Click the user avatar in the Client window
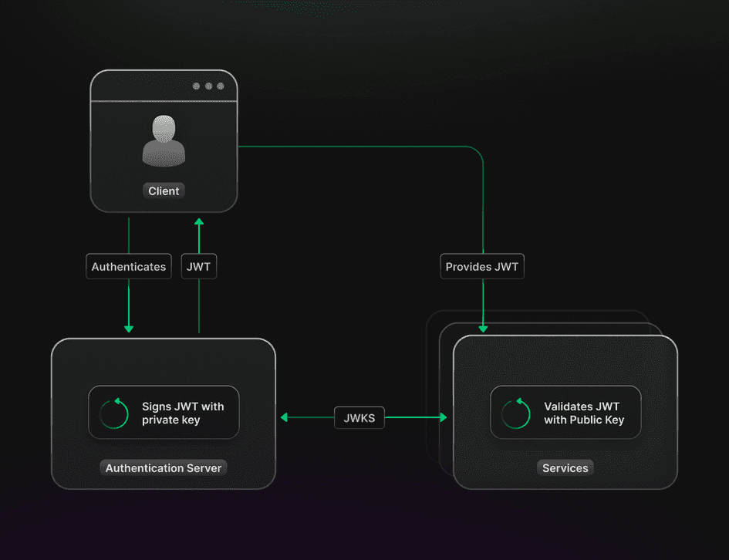 tap(164, 140)
